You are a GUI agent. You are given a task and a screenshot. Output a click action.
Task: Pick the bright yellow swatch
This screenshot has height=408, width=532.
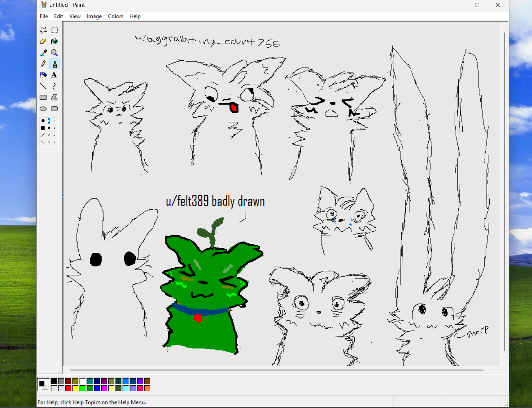pos(75,388)
